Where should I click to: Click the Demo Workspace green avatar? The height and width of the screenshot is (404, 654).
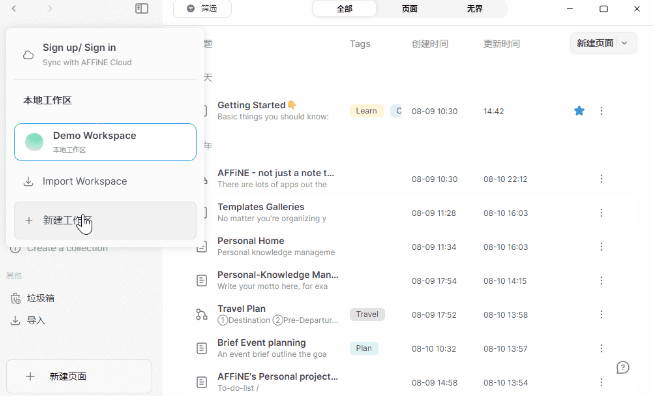click(34, 142)
